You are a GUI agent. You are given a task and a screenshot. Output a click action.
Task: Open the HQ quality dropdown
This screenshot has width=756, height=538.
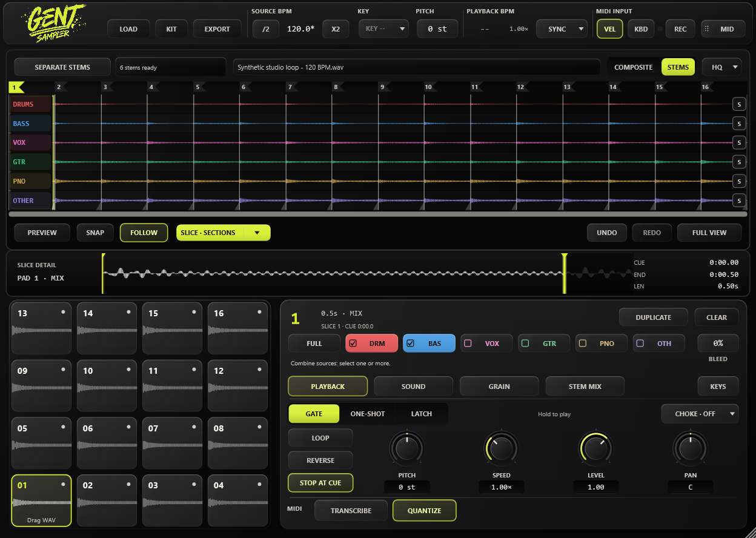721,67
